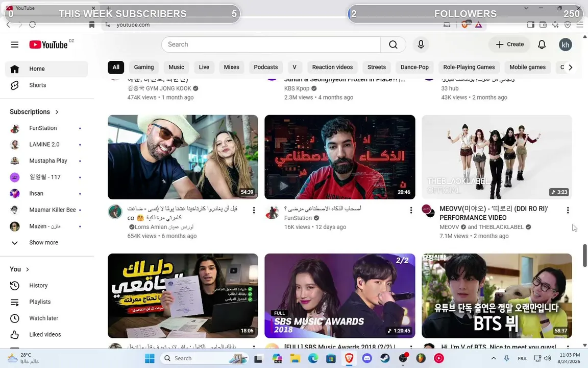Open History in sidebar
588x368 pixels.
coord(46,285)
